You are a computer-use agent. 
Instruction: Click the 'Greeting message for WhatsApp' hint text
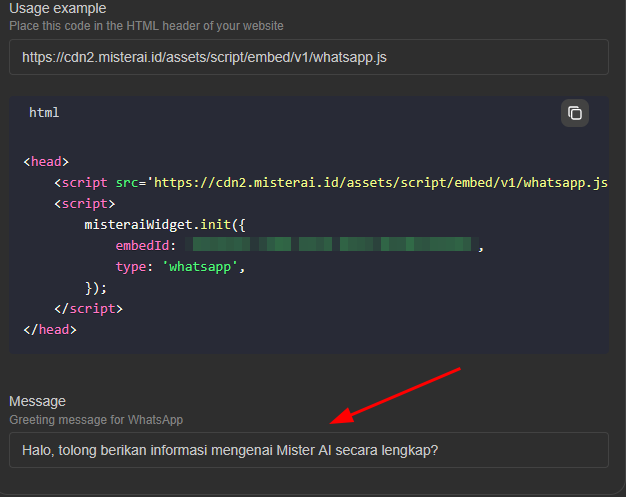[96, 420]
